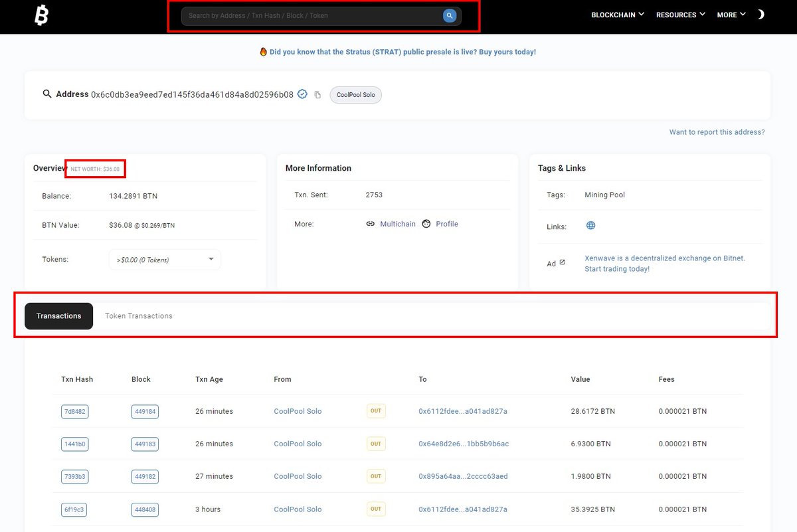797x532 pixels.
Task: Click CoolPool Solo sender in 7d8482 row
Action: [298, 411]
